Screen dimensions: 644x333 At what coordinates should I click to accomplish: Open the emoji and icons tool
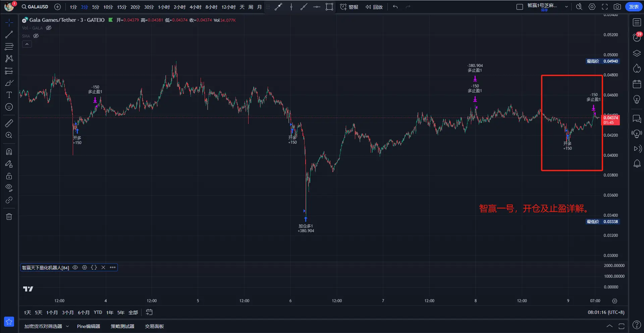(9, 107)
